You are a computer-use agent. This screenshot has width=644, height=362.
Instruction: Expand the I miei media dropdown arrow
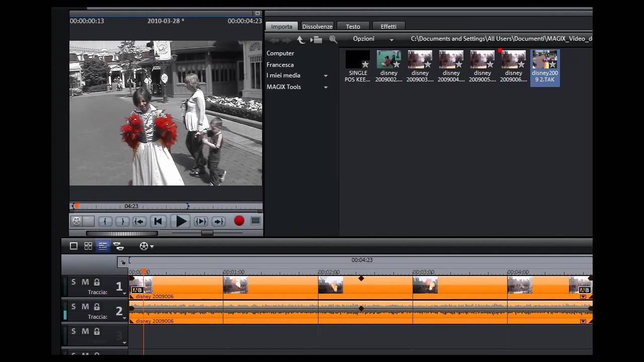pos(326,76)
